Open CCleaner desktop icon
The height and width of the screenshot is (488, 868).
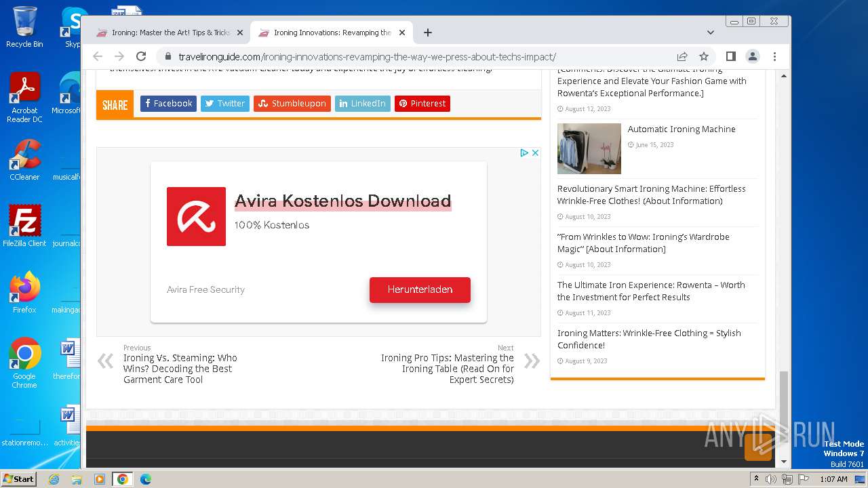(x=24, y=160)
